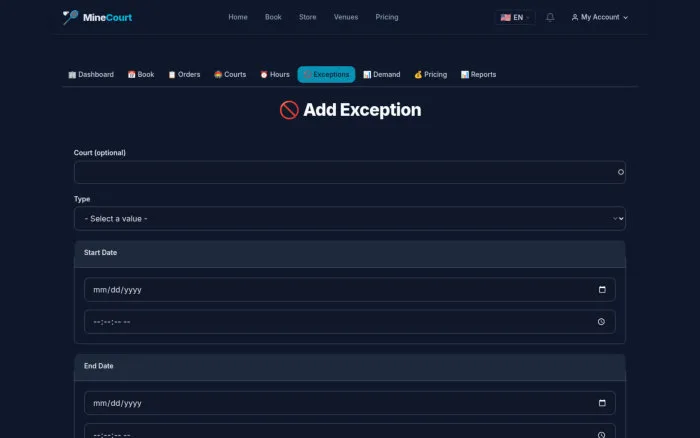The width and height of the screenshot is (700, 438).
Task: Open Venues in top navigation
Action: 346,17
